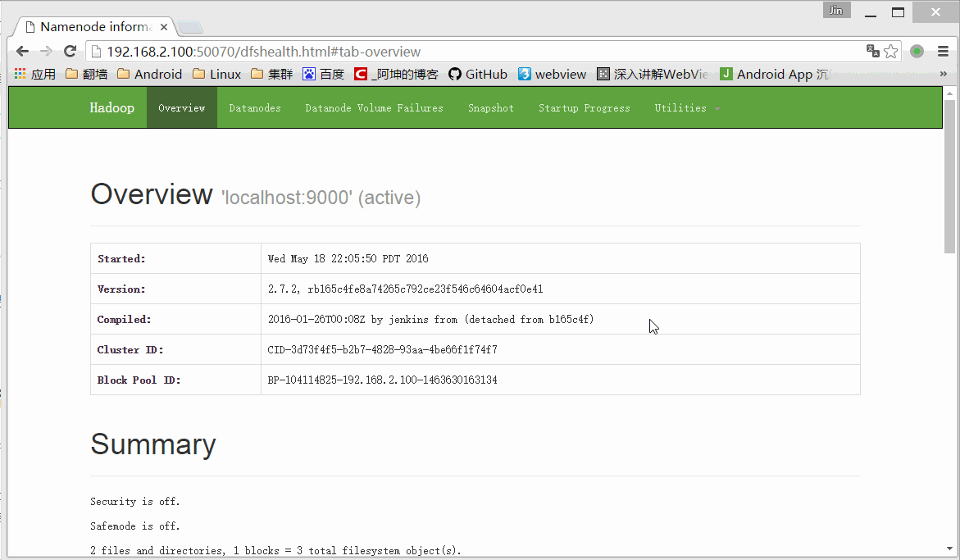
Task: Click the browser back arrow
Action: (x=22, y=51)
